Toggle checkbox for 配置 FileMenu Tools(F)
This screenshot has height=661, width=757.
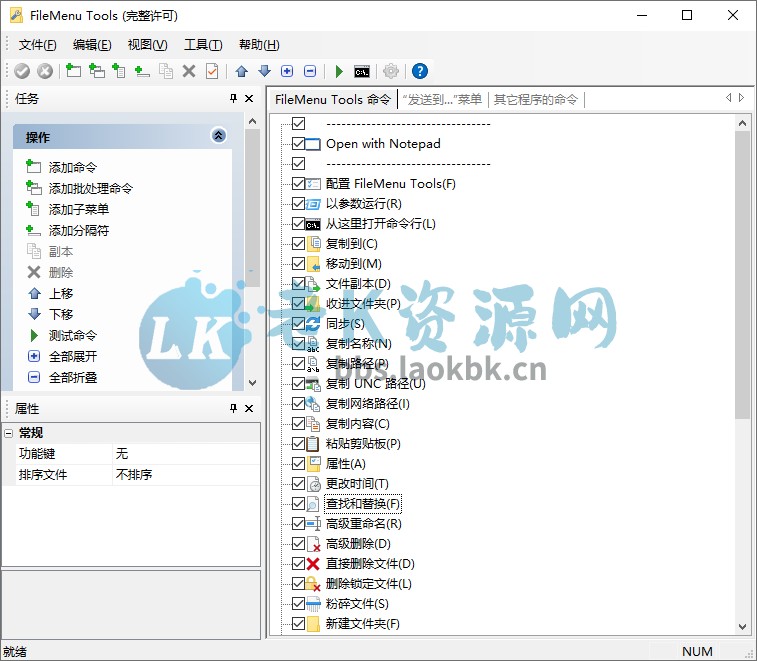(298, 183)
